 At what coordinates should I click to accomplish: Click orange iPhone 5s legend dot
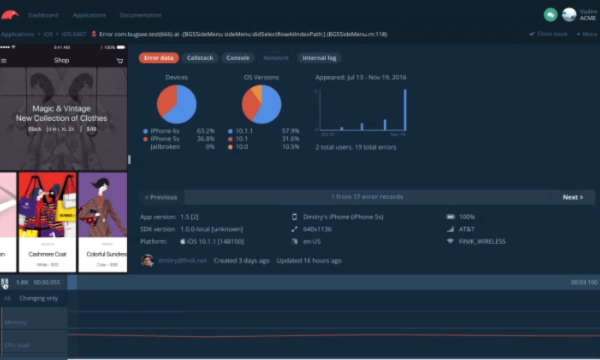(145, 139)
